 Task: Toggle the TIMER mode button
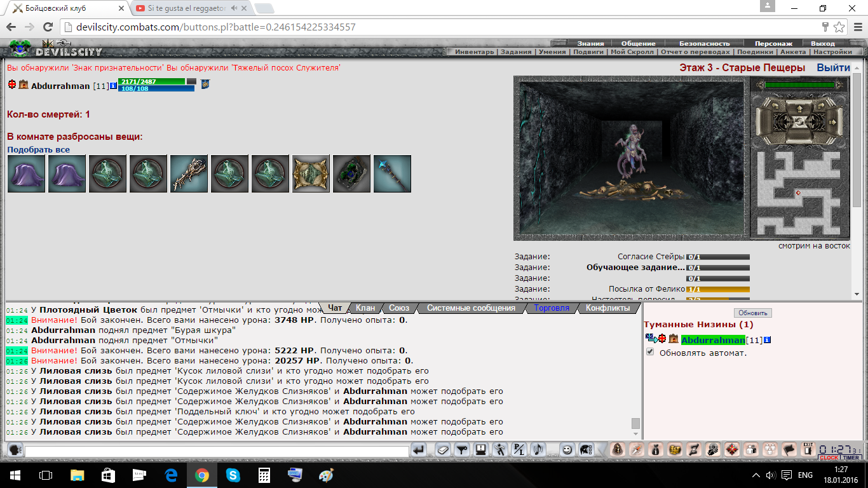pos(851,457)
